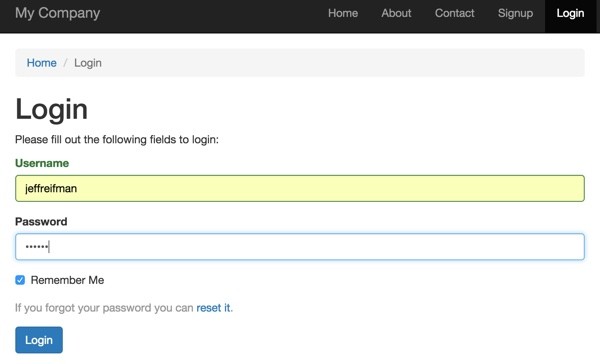This screenshot has height=364, width=600.
Task: Open the Contact nav item
Action: pyautogui.click(x=454, y=13)
